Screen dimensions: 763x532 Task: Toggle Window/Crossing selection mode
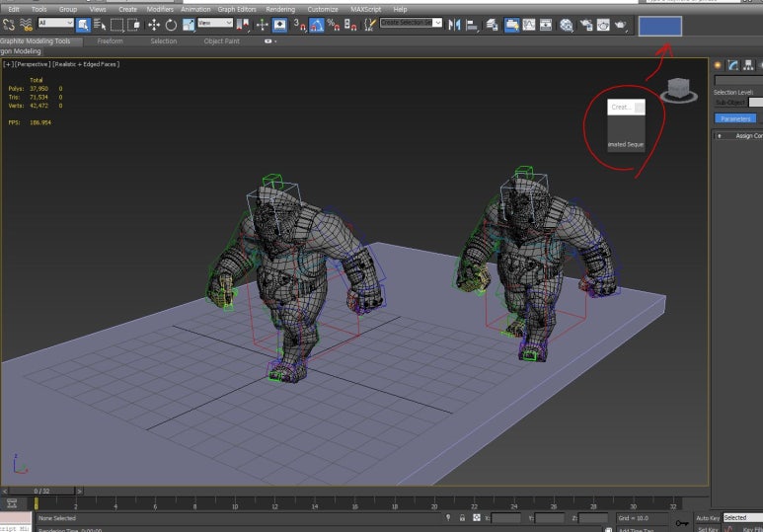(133, 25)
